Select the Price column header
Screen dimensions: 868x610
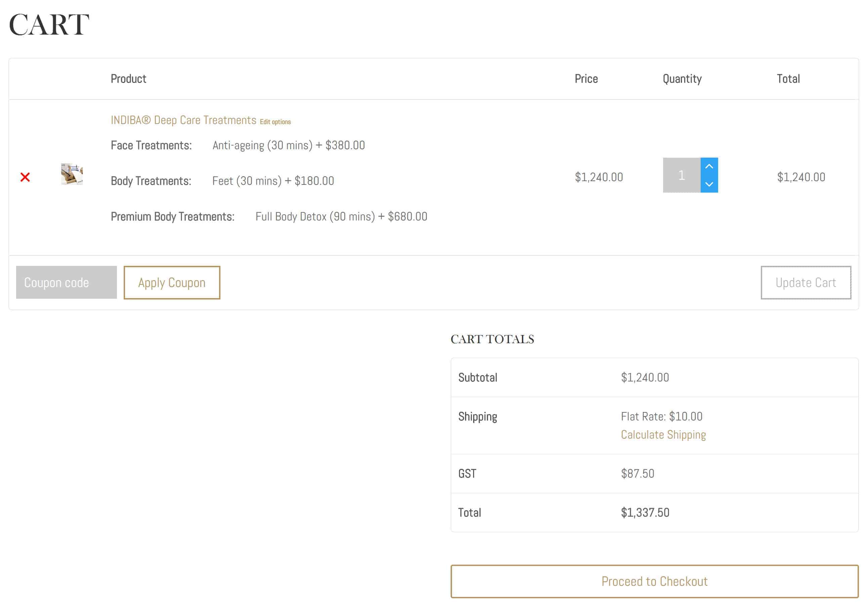[x=586, y=79]
